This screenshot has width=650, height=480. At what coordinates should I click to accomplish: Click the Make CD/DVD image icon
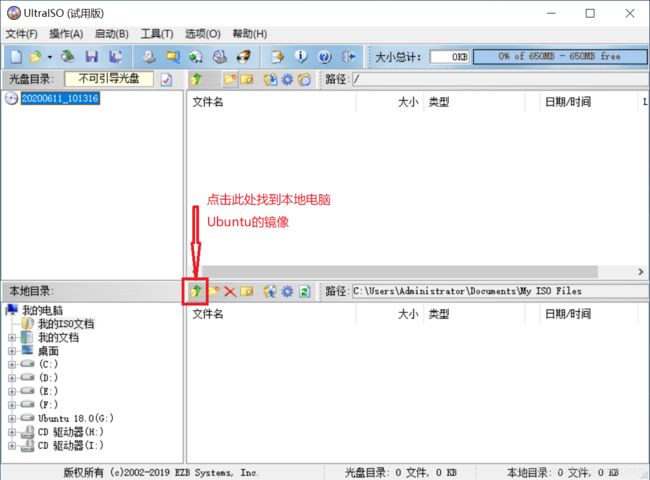(x=149, y=56)
